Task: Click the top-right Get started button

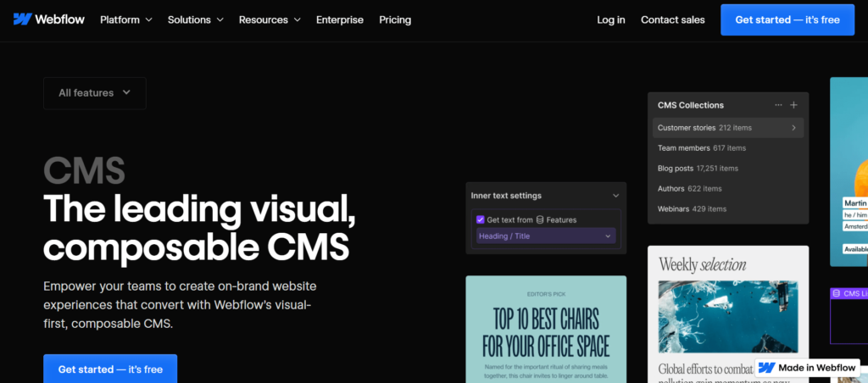Action: tap(787, 20)
